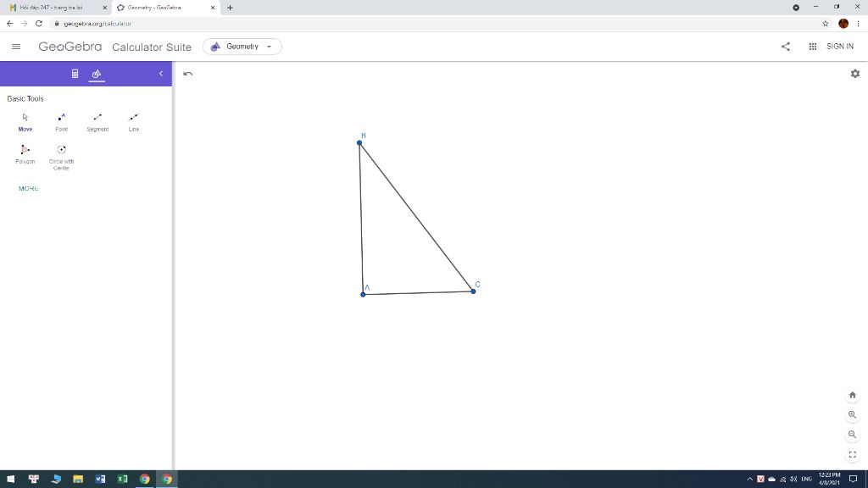Screen dimensions: 868x488
Task: Reset view with home button
Action: click(853, 395)
